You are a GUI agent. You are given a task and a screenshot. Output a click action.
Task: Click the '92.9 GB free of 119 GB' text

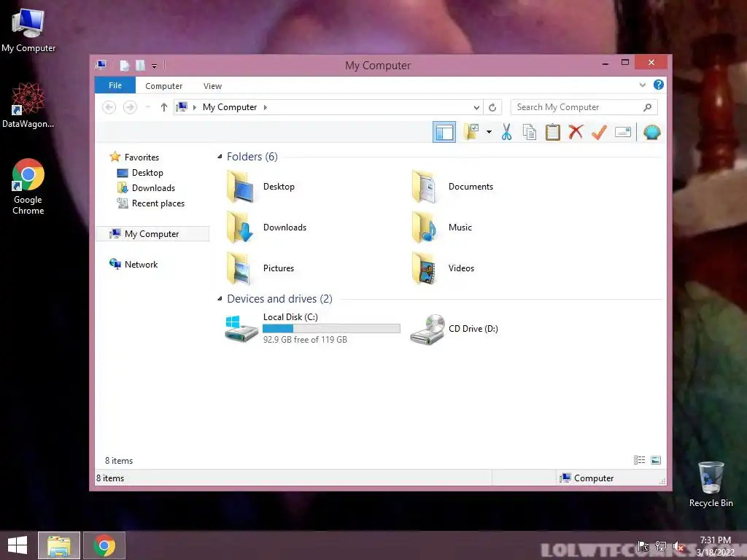[305, 340]
